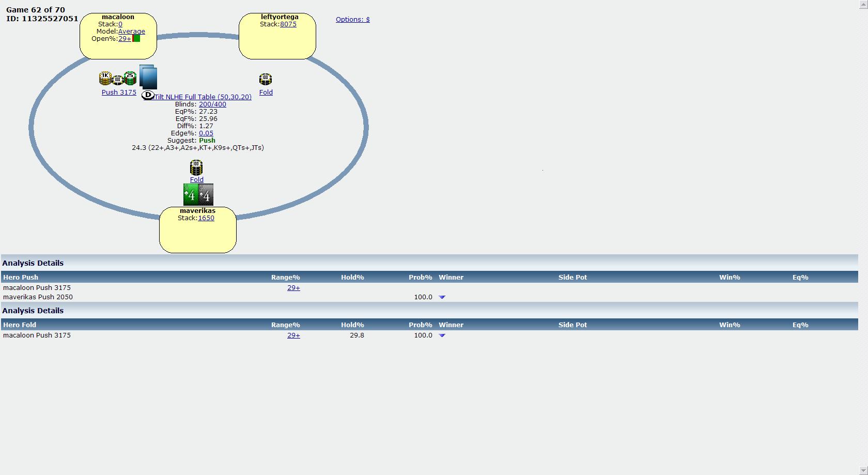
Task: Open the Options: $ menu
Action: click(x=352, y=20)
